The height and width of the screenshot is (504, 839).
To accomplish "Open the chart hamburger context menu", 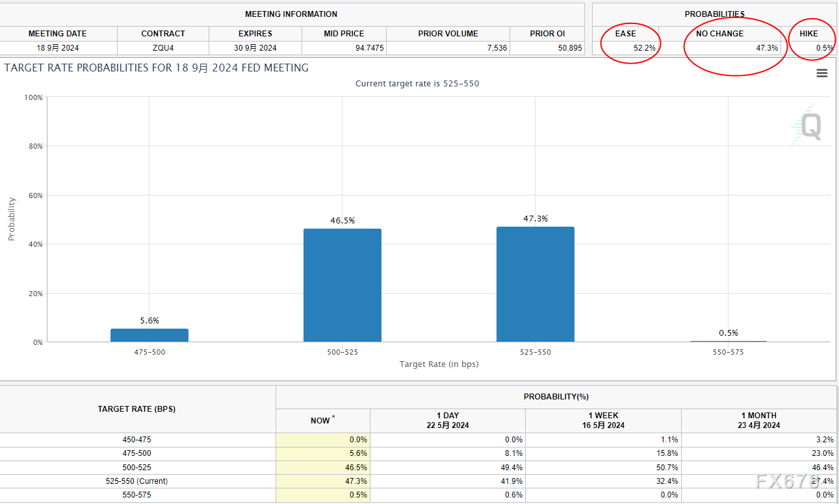I will [821, 73].
